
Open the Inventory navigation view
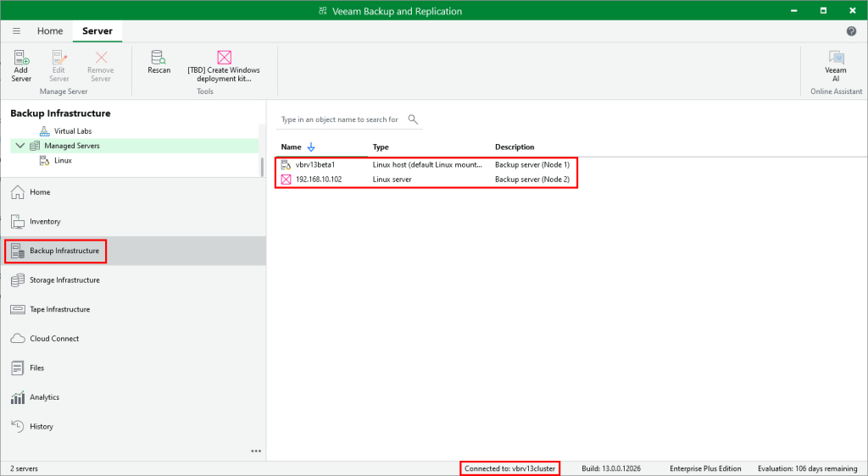pos(45,222)
